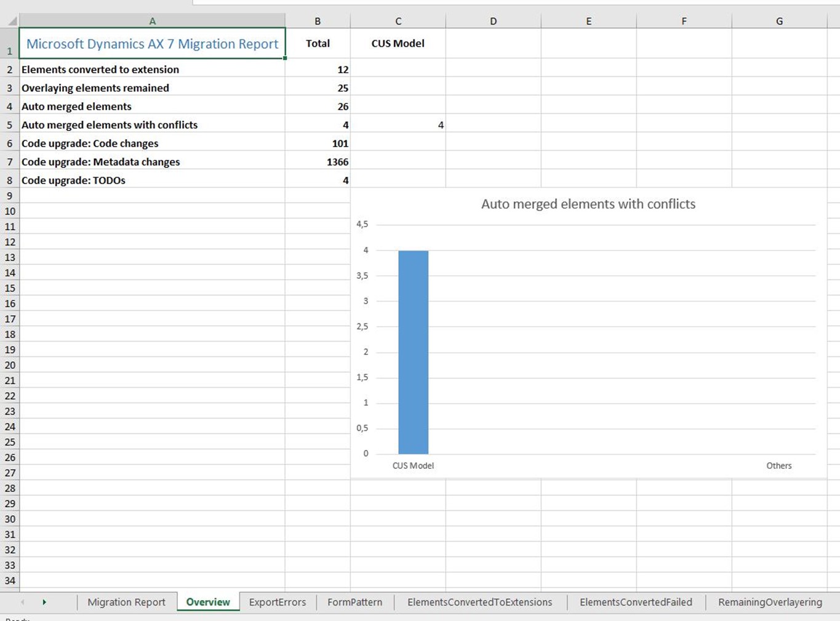Select row 34 header

[x=9, y=580]
